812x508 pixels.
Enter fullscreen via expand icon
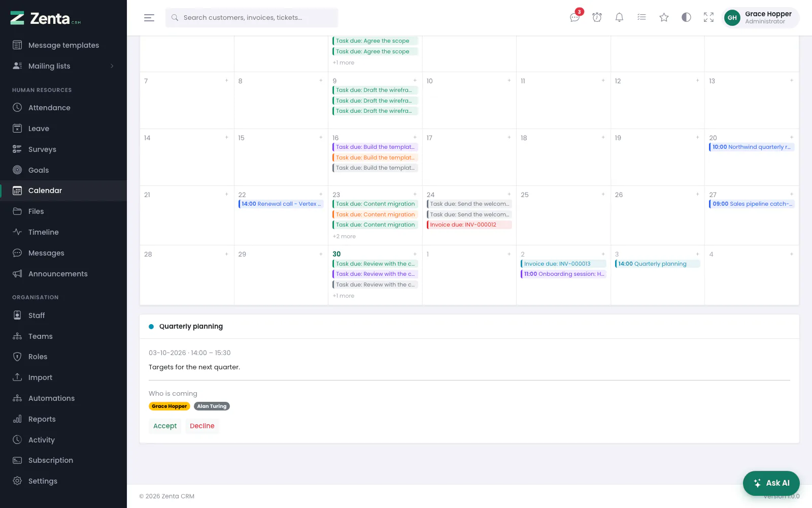709,18
